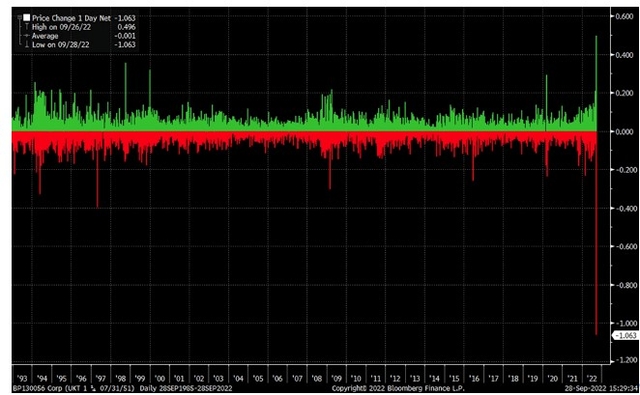The width and height of the screenshot is (640, 395).
Task: Select the '08 year marker on x-axis
Action: [x=317, y=378]
